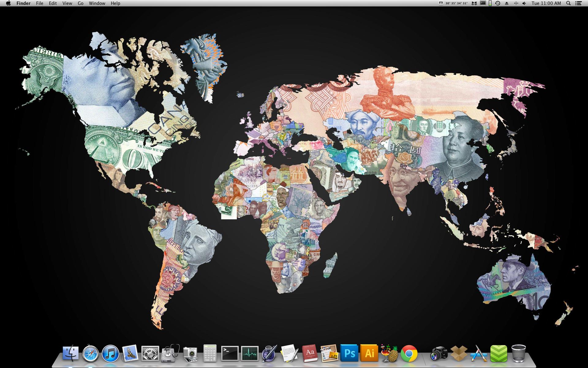Launch Illustrator from the dock
The image size is (588, 368).
click(369, 354)
